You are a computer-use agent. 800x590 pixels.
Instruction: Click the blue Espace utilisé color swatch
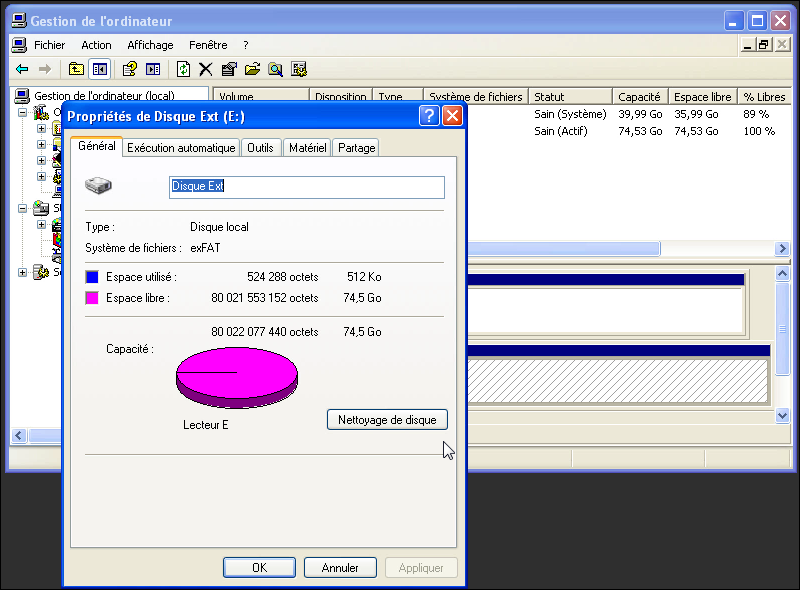coord(92,277)
